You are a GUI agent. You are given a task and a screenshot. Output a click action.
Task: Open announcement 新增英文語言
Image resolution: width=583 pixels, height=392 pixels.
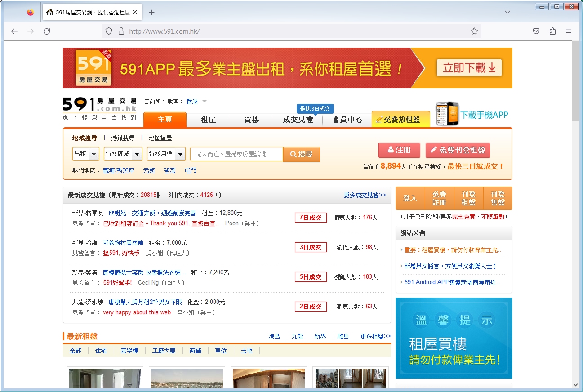coord(450,266)
